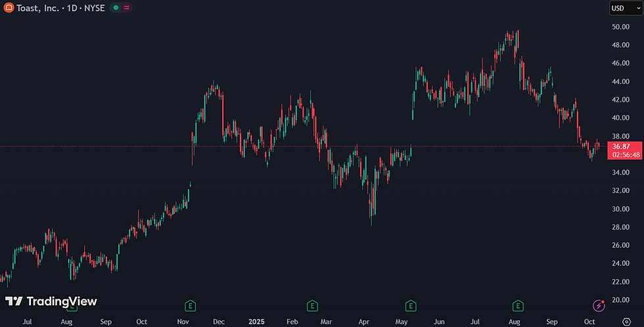This screenshot has width=644, height=327.
Task: Click the 34.00 price axis label
Action: (x=620, y=172)
